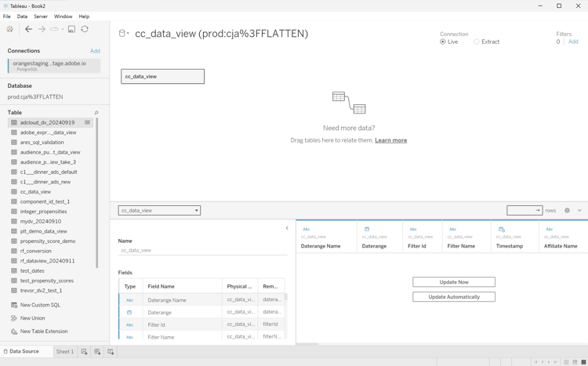Click the Fields pane vertical scrollbar
Image resolution: width=588 pixels, height=366 pixels.
point(286,296)
